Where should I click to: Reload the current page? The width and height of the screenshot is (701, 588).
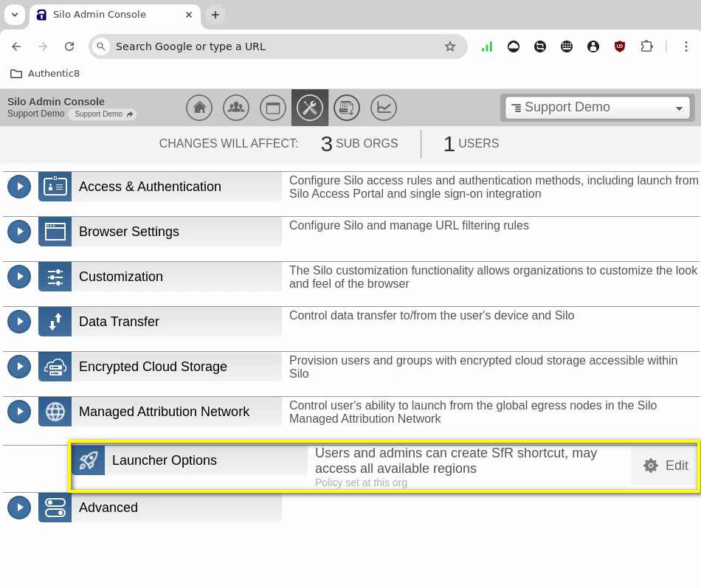click(x=69, y=46)
